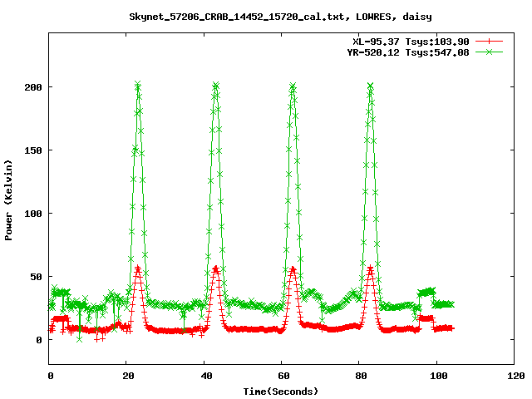The height and width of the screenshot is (399, 532).
Task: Click the green peak near 43 seconds
Action: [x=216, y=85]
